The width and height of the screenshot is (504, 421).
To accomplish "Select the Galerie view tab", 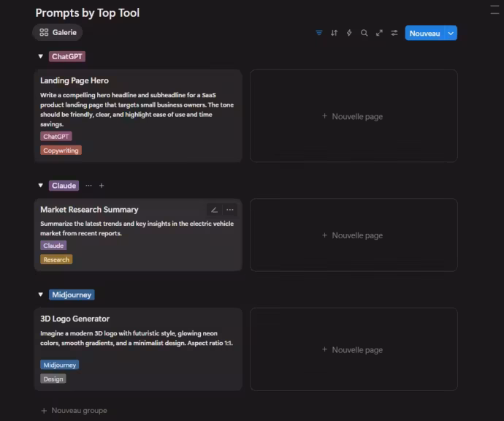I will (58, 33).
